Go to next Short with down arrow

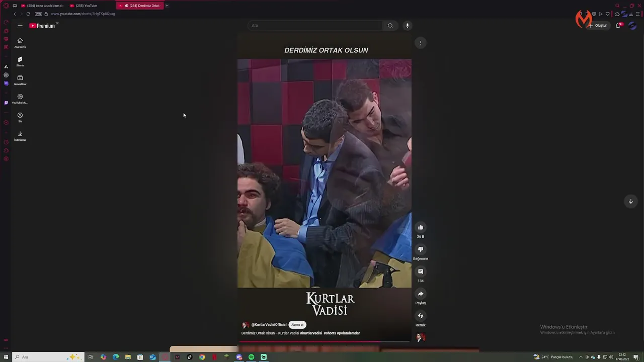[x=630, y=201]
